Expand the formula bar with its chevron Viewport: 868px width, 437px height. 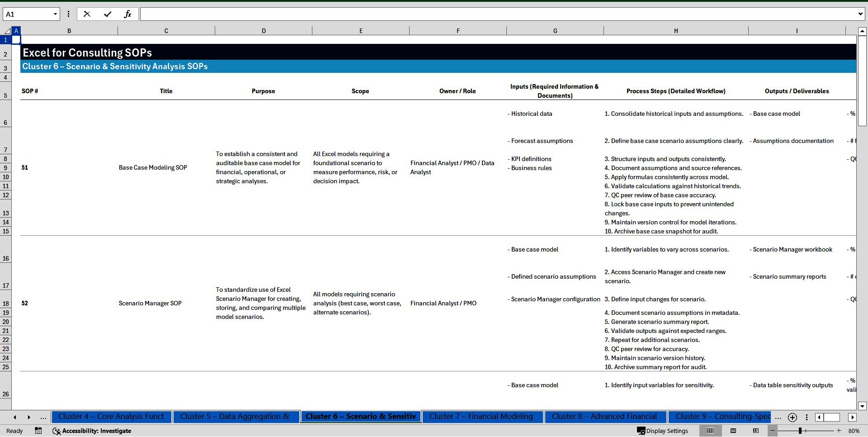[x=861, y=14]
